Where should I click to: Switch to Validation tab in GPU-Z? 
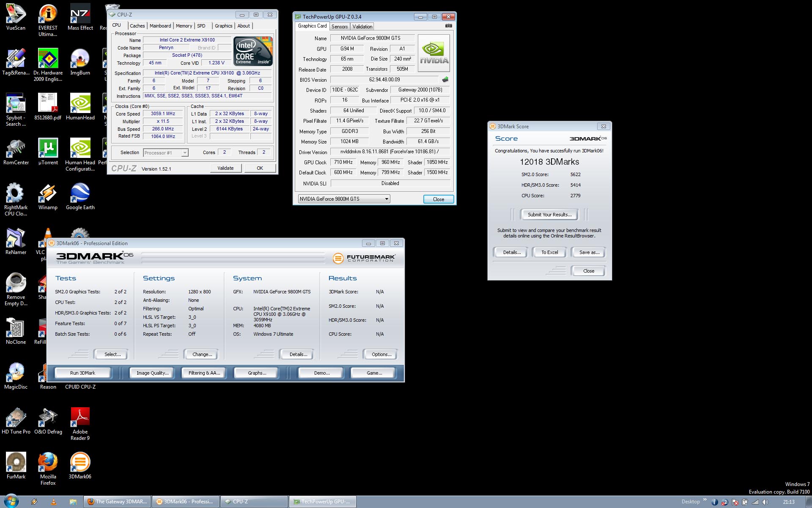point(362,26)
